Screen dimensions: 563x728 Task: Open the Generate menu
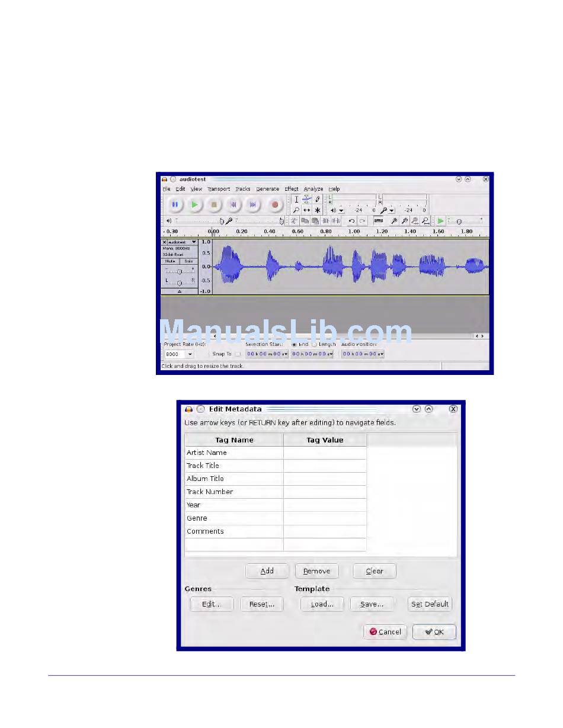coord(267,189)
